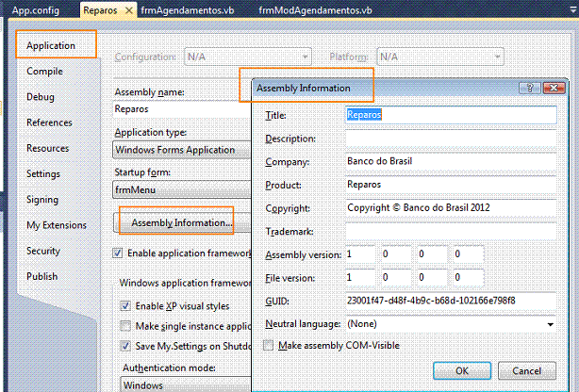Open the References page
The height and width of the screenshot is (392, 579).
[49, 122]
